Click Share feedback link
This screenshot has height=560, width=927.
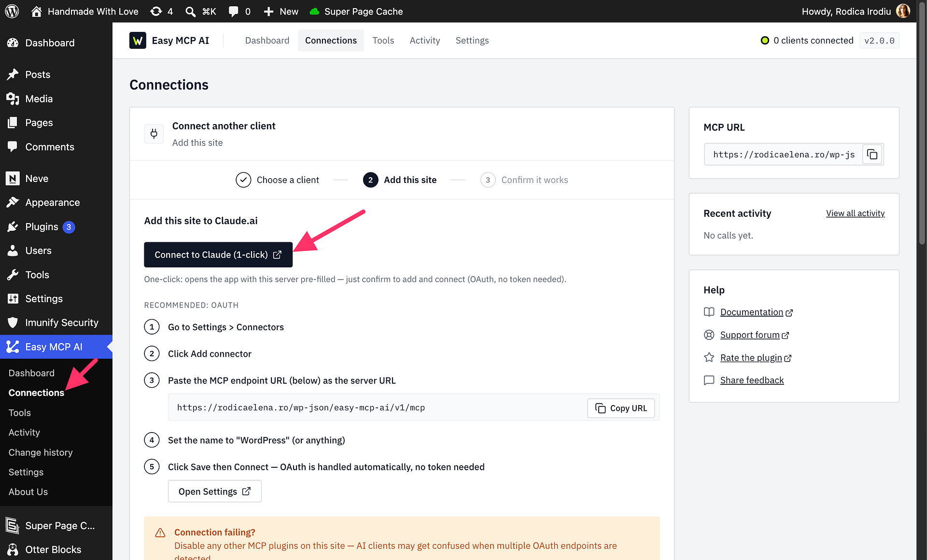pos(752,380)
